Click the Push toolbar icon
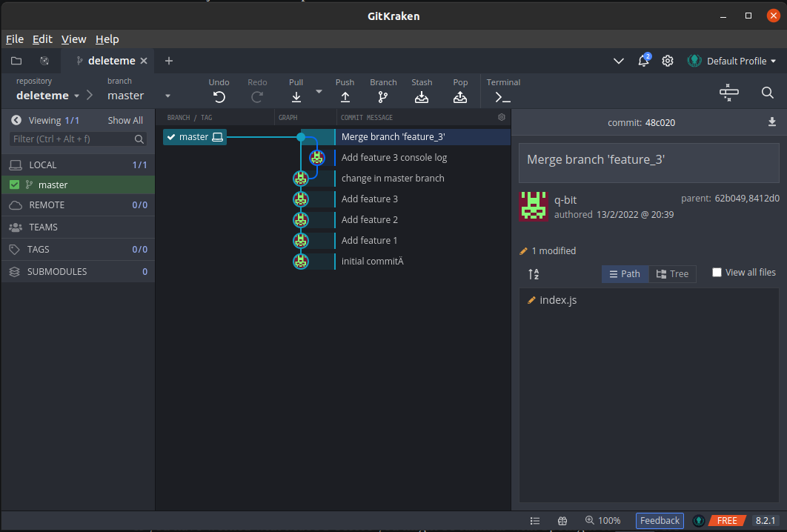 pyautogui.click(x=345, y=97)
